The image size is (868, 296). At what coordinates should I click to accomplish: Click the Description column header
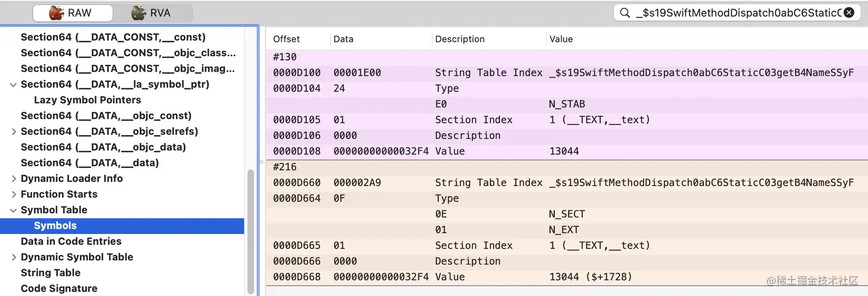(460, 39)
